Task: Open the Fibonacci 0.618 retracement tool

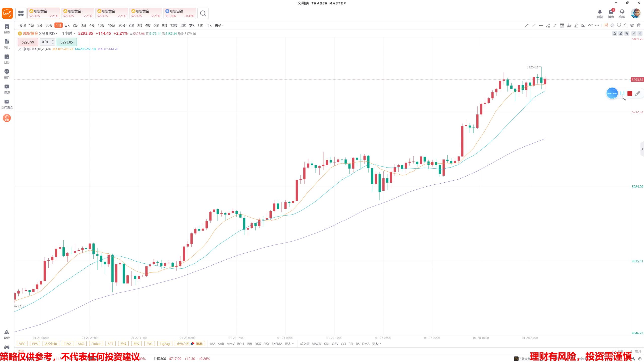Action: [x=562, y=25]
